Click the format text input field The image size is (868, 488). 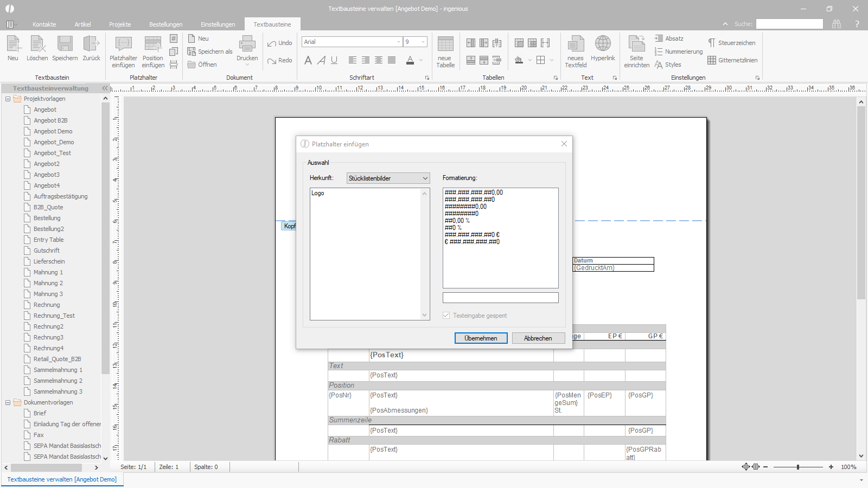[x=501, y=298]
